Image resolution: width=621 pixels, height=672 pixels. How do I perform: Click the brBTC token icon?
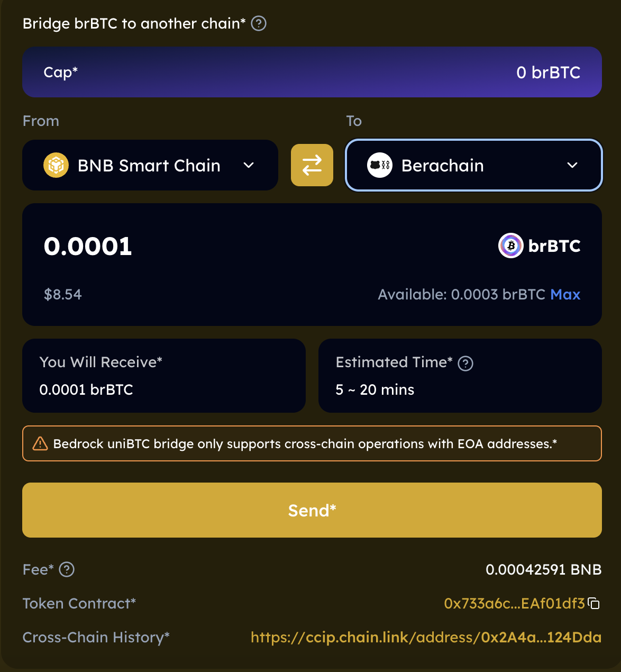coord(511,246)
